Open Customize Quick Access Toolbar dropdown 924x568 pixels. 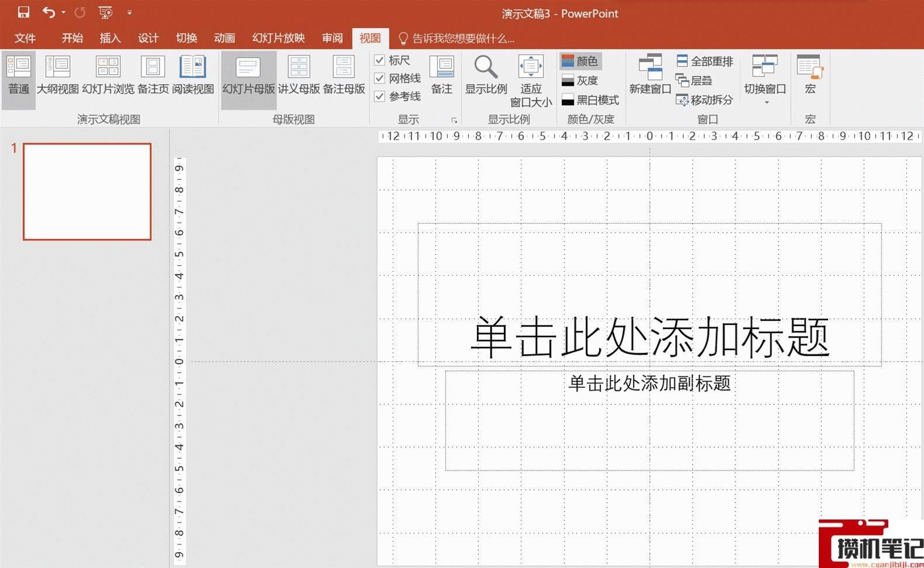tap(129, 12)
